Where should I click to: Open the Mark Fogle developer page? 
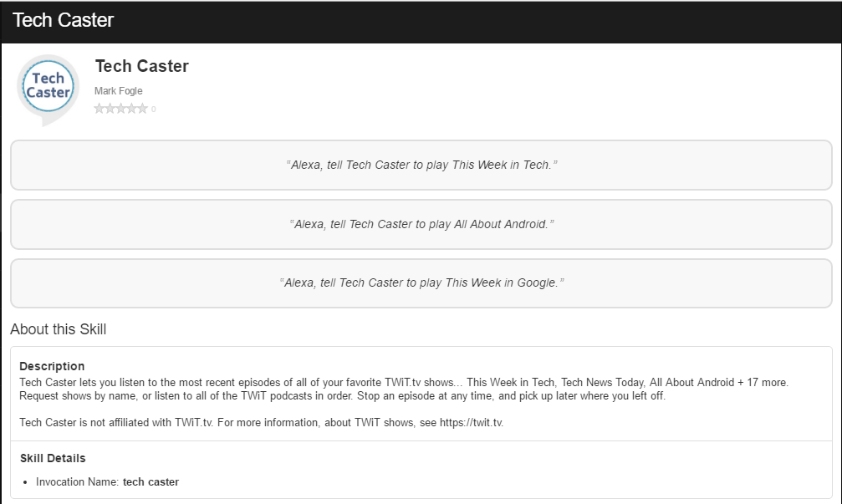(119, 91)
